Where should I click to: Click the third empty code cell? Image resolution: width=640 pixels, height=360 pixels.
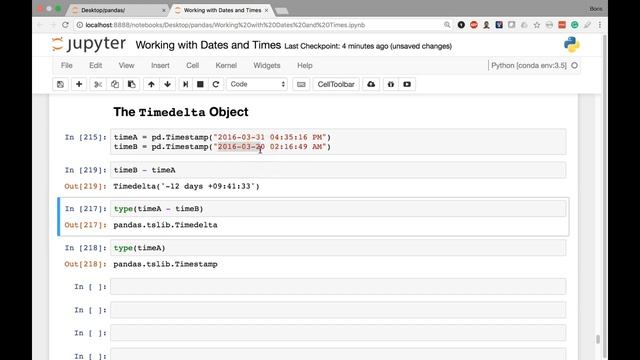pos(338,333)
